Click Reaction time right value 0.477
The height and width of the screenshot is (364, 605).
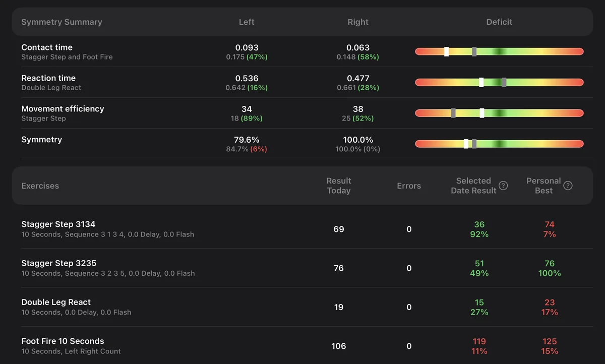click(x=358, y=79)
